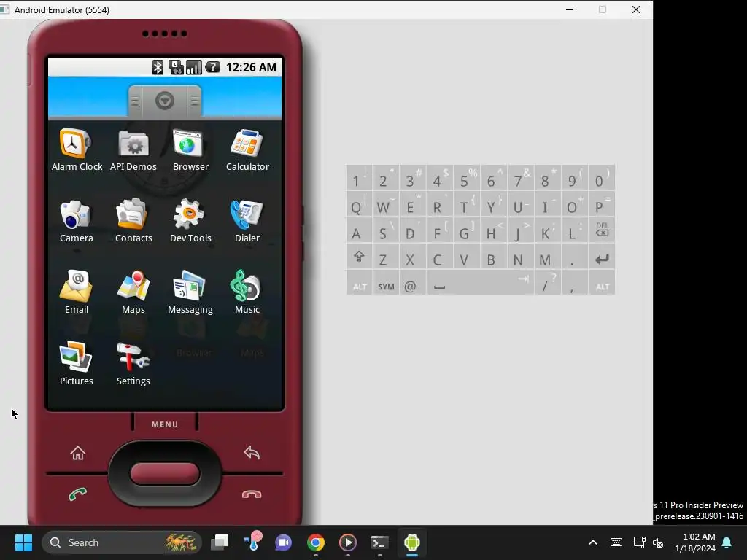747x560 pixels.
Task: Click the period key on emulator keyboard
Action: coord(575,257)
